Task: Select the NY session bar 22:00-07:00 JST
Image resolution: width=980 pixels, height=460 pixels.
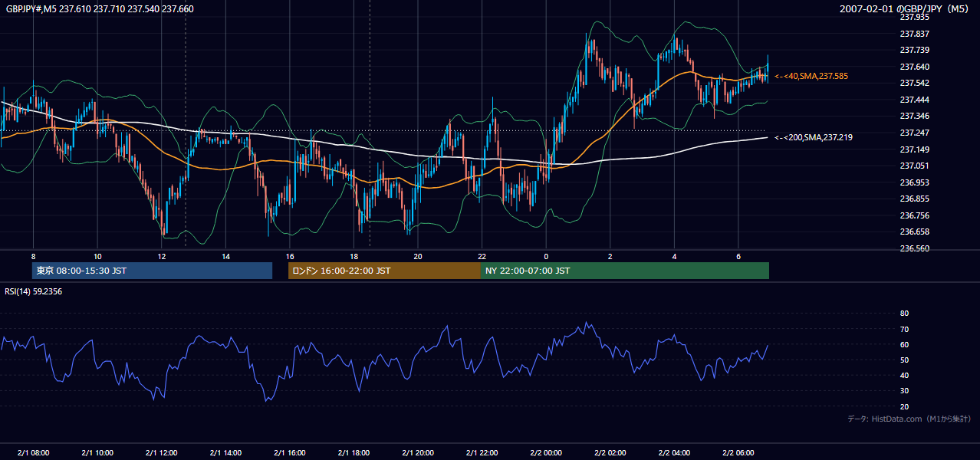Action: tap(625, 271)
